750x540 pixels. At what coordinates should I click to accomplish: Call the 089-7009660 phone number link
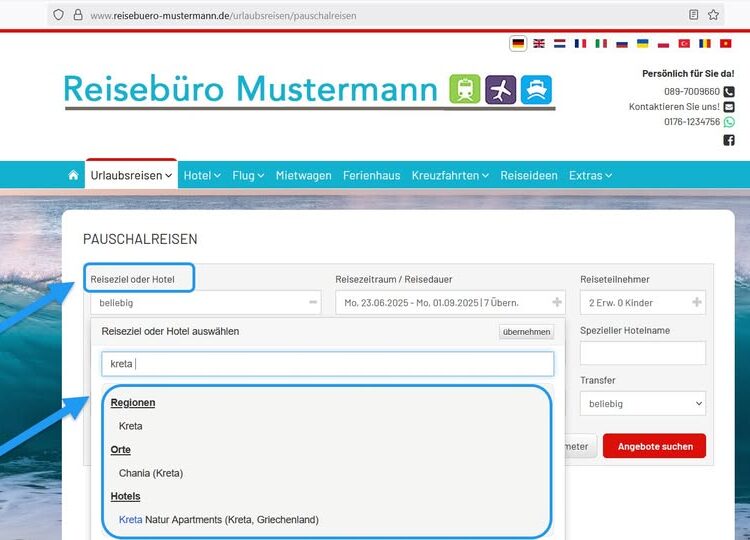[692, 91]
